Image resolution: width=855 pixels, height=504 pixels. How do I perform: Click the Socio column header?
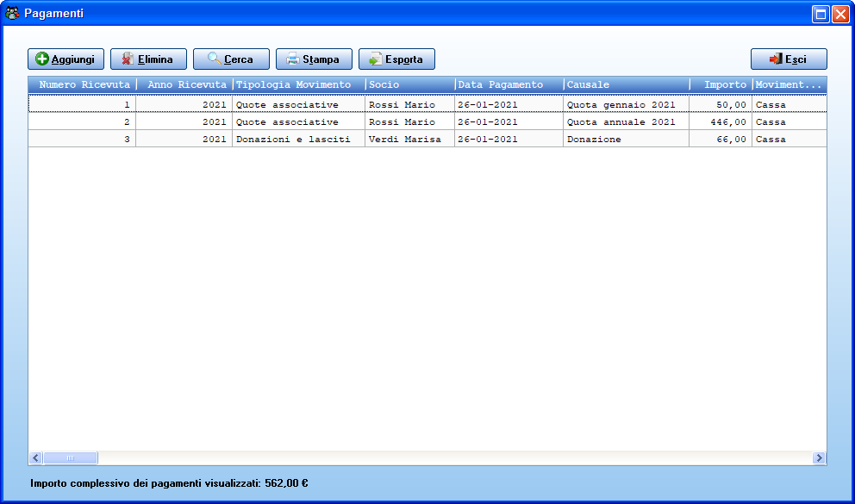[410, 84]
